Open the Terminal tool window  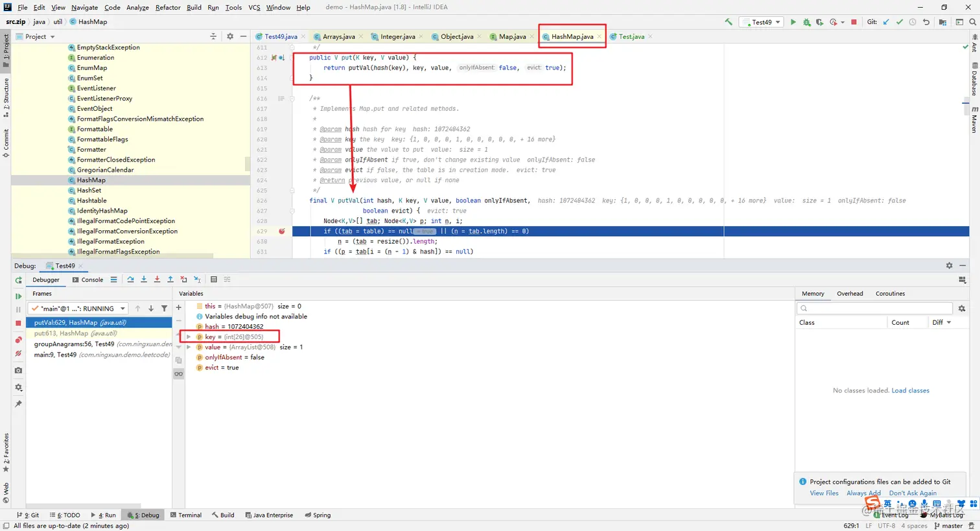click(185, 515)
